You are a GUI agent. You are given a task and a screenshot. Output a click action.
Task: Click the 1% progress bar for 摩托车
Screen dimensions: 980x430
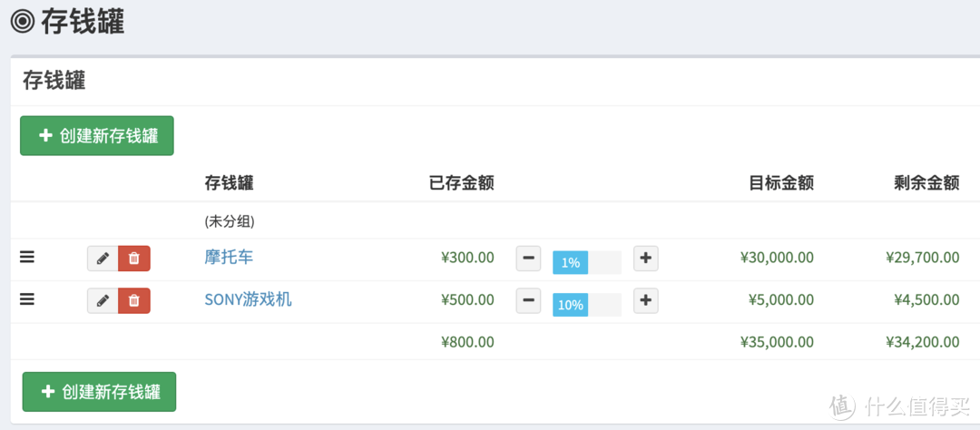tap(586, 262)
